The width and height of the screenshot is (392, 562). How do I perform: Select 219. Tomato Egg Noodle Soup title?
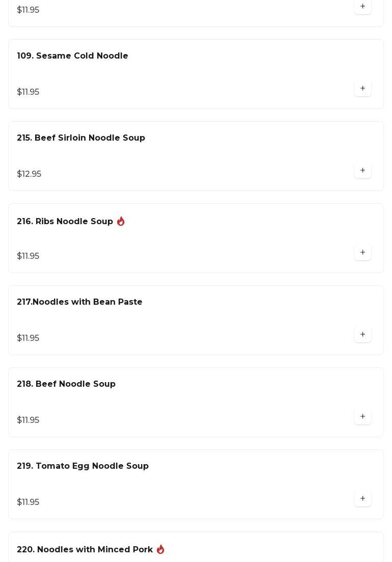[x=82, y=466]
